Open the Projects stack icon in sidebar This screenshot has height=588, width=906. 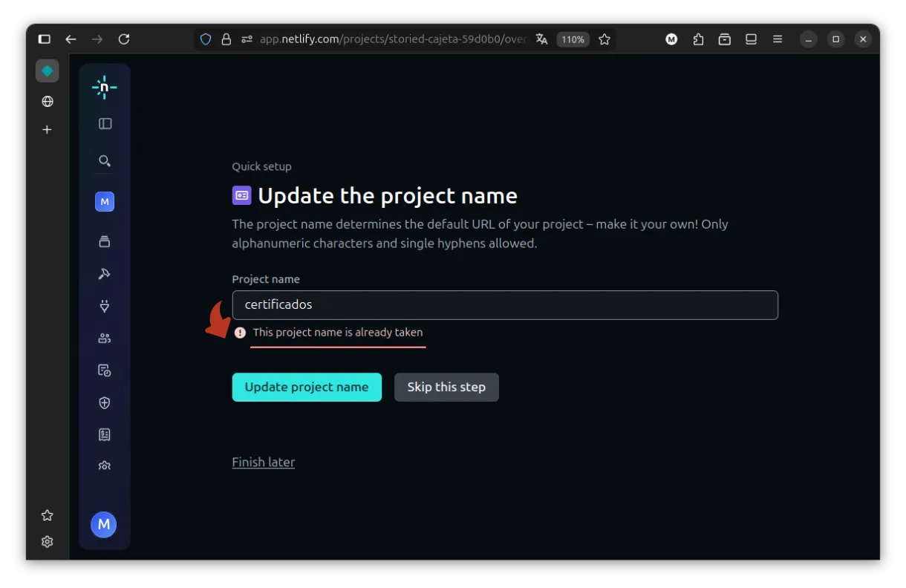(105, 241)
